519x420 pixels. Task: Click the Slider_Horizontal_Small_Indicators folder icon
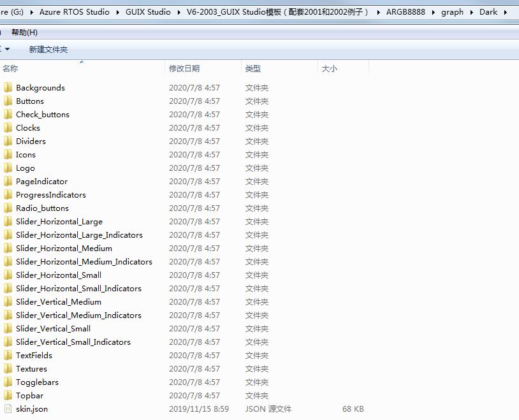point(8,289)
